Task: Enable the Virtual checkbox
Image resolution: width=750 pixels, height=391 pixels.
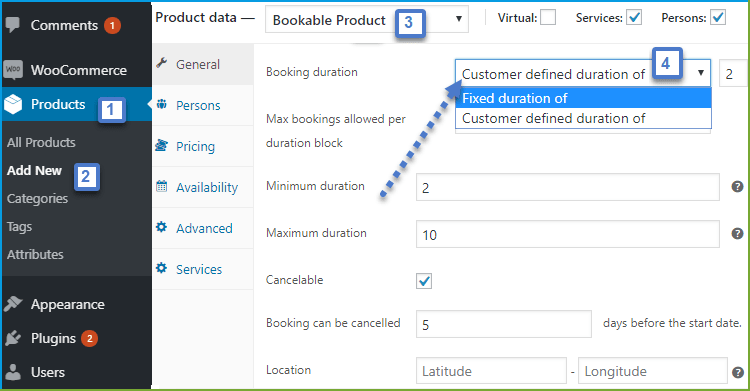Action: point(548,18)
